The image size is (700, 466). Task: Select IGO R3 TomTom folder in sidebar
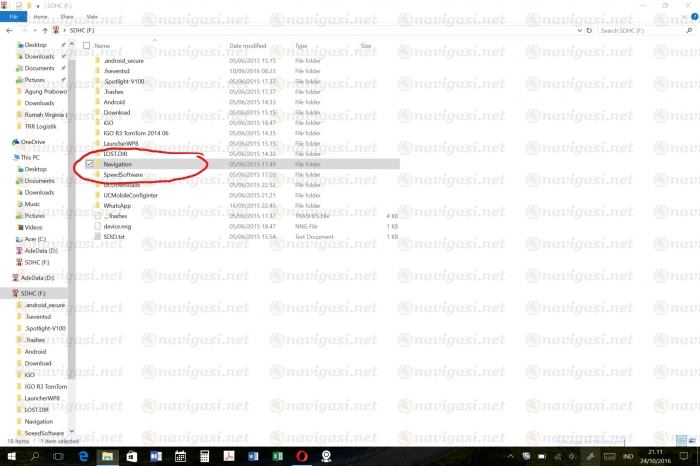[45, 385]
